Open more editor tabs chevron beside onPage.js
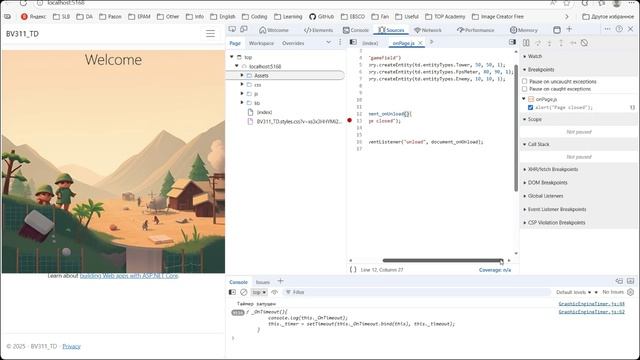This screenshot has width=640, height=360. coord(431,42)
